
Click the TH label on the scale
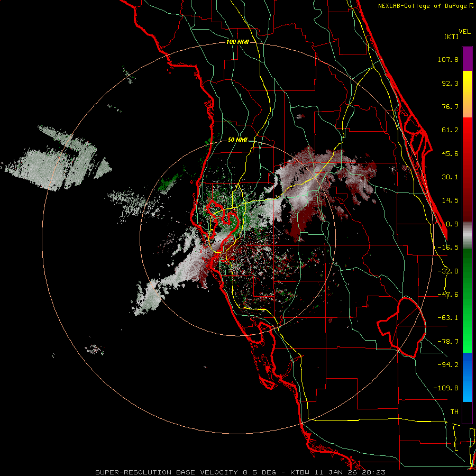[x=454, y=412]
